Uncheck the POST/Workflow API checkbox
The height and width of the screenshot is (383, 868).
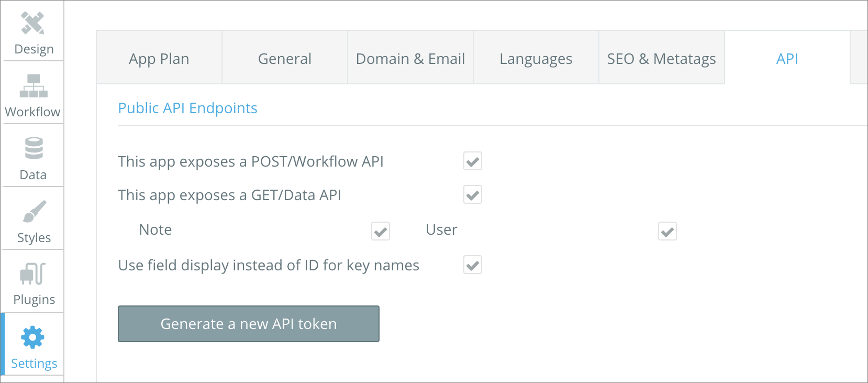click(472, 161)
